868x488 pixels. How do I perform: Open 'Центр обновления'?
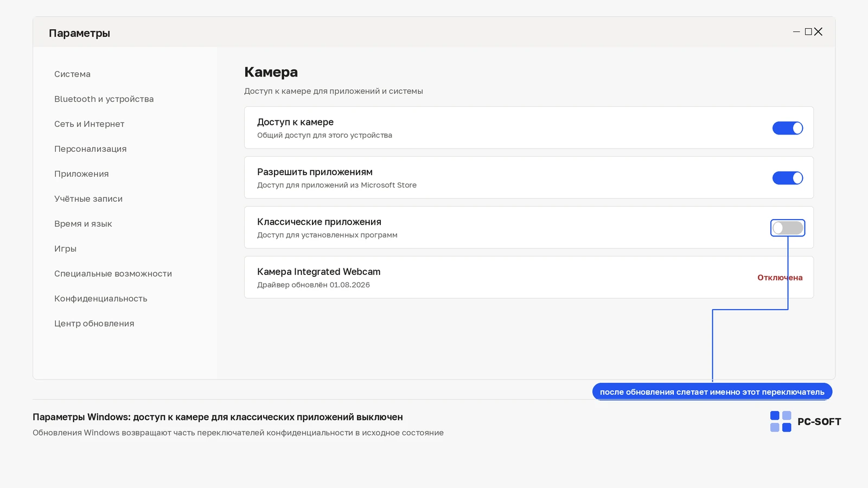pyautogui.click(x=94, y=324)
